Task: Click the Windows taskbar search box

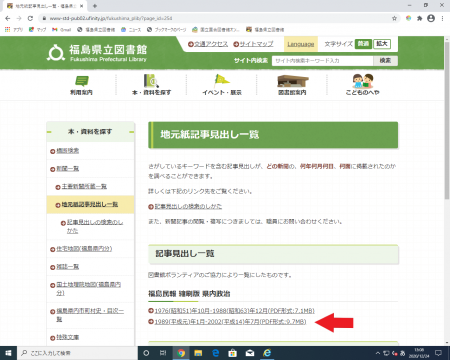Action: [x=77, y=353]
